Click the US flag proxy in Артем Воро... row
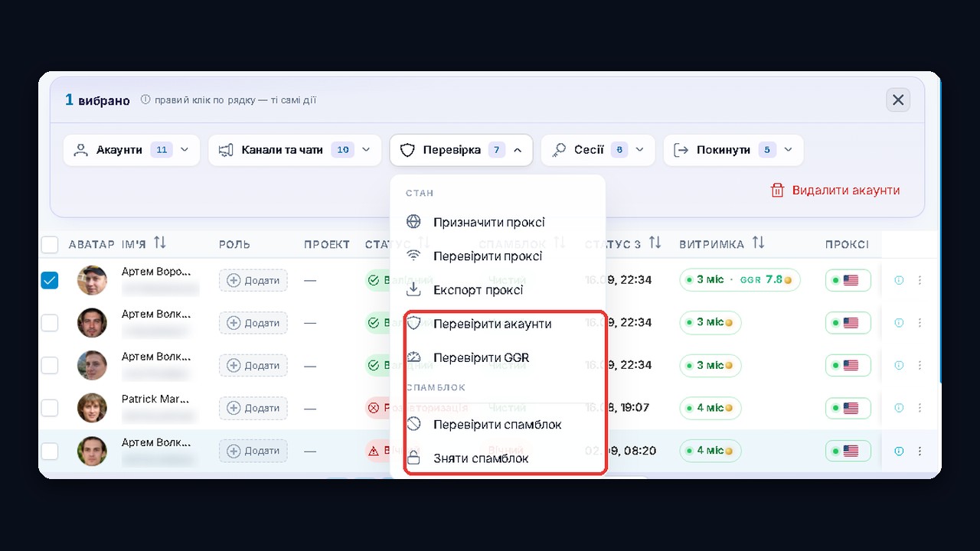Screen dimensions: 980x551 [x=848, y=280]
